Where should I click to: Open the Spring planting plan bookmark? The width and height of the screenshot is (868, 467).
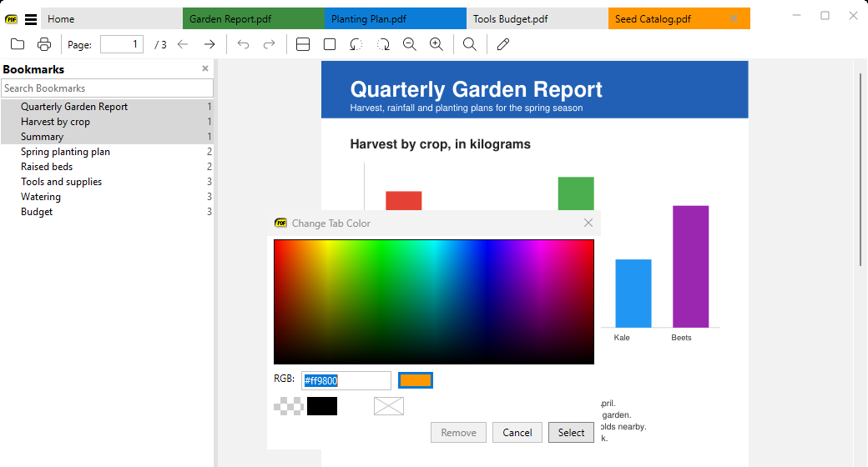(x=108, y=151)
